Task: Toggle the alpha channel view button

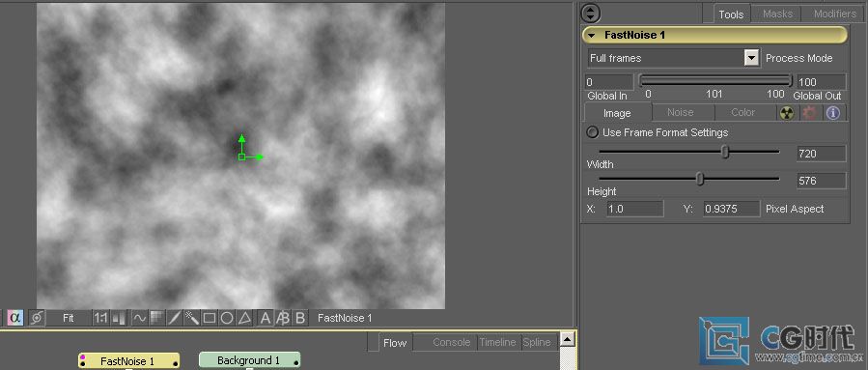Action: pos(14,318)
